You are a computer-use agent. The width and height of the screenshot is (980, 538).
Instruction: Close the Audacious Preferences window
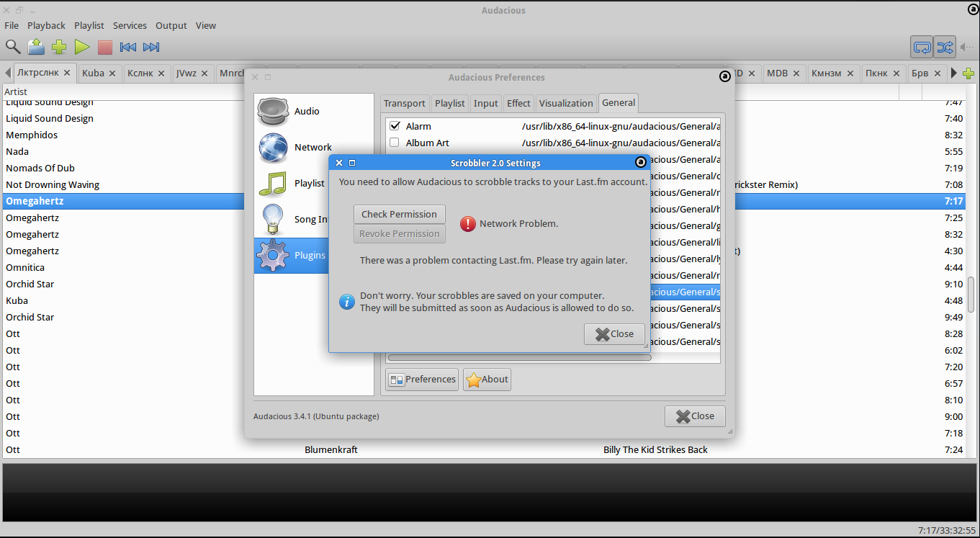(695, 416)
